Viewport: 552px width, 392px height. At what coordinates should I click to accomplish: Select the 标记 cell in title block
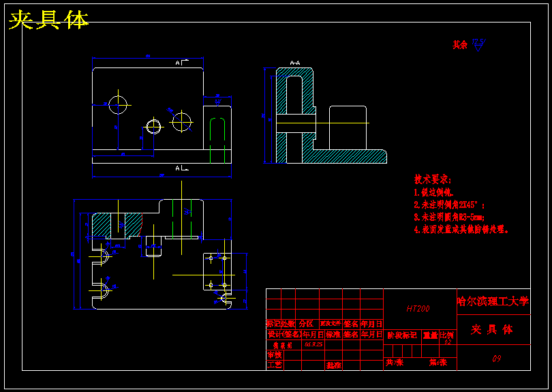coord(273,324)
